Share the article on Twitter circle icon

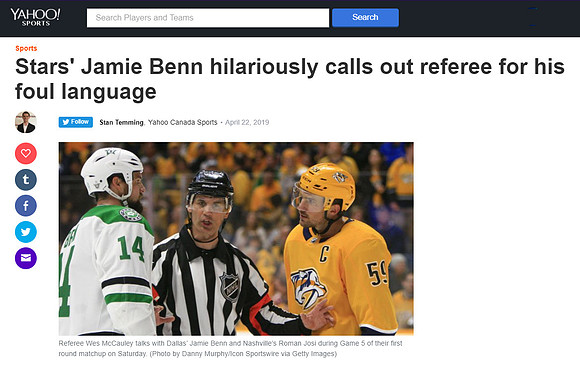(x=26, y=232)
